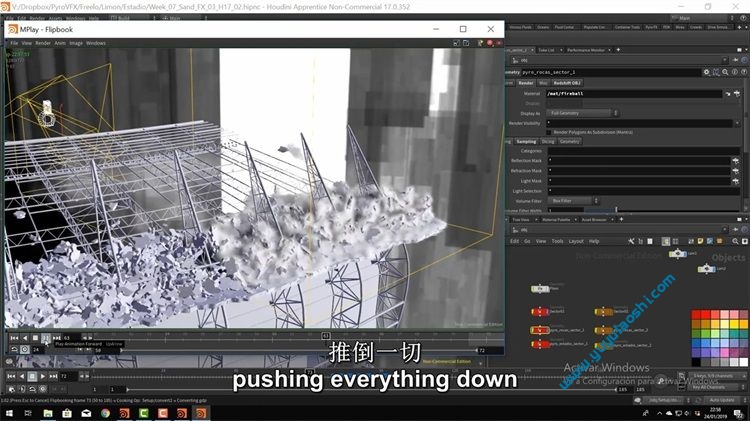
Task: Play forward on Houdini main playbar
Action: 43,377
